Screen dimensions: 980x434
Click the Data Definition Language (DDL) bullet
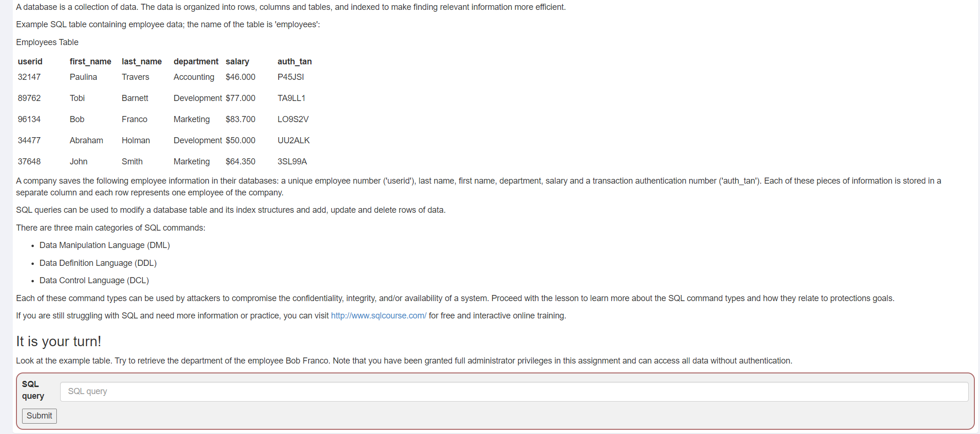pyautogui.click(x=98, y=263)
